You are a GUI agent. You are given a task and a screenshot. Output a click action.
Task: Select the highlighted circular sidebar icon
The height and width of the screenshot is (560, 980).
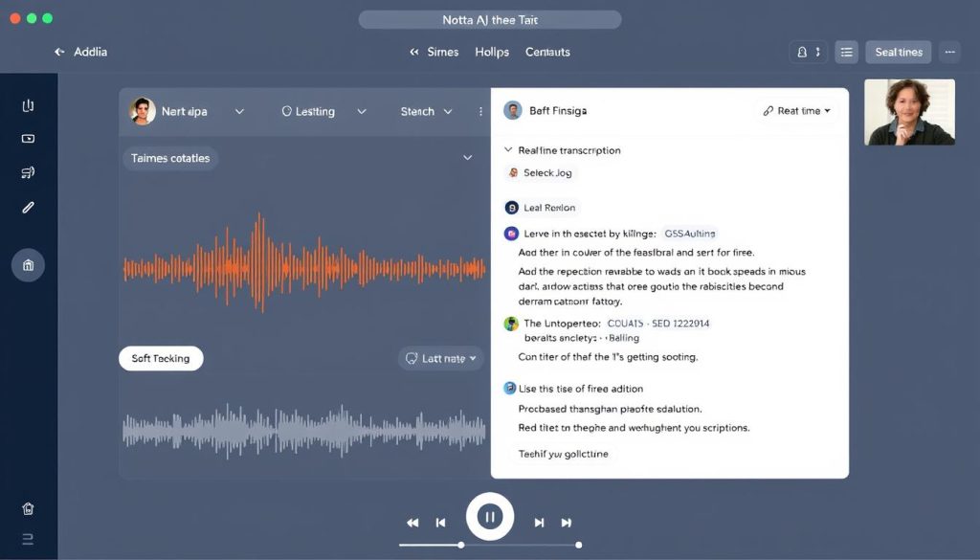pyautogui.click(x=28, y=265)
